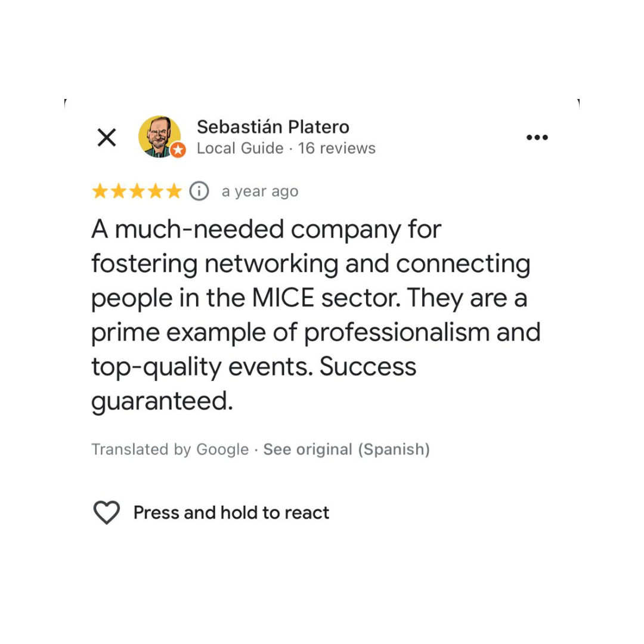The image size is (644, 644).
Task: Click the 'Translated by Google' label
Action: [170, 449]
